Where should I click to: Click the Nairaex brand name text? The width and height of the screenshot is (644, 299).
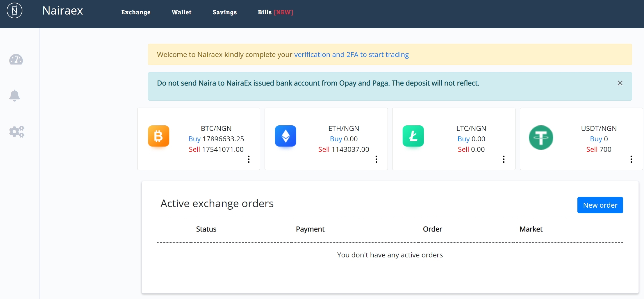63,11
